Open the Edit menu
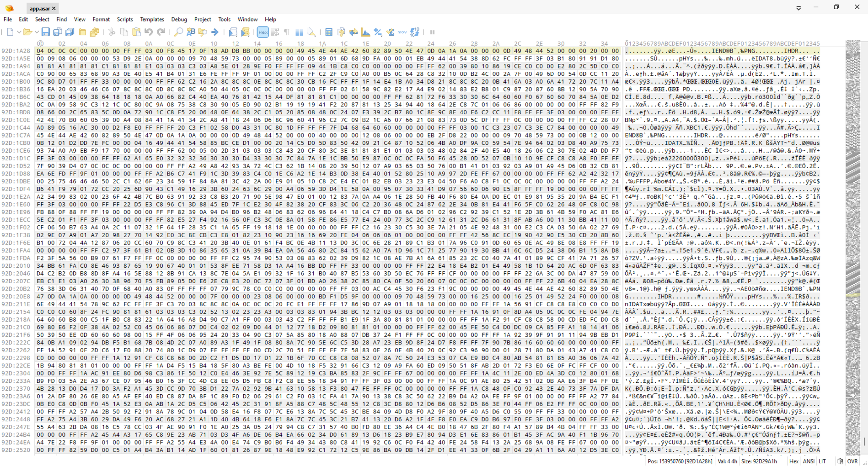 pyautogui.click(x=23, y=19)
